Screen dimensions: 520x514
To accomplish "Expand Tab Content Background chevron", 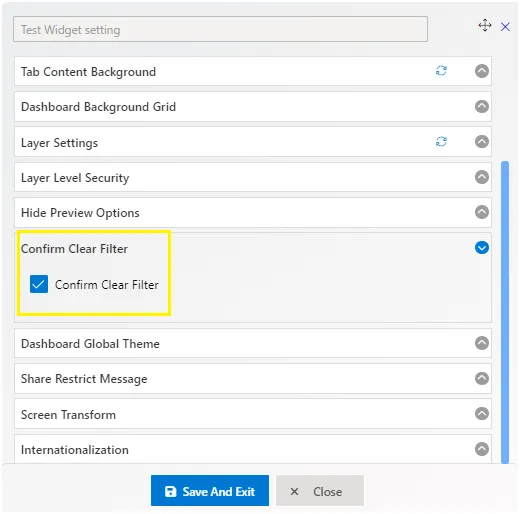I will [x=482, y=71].
